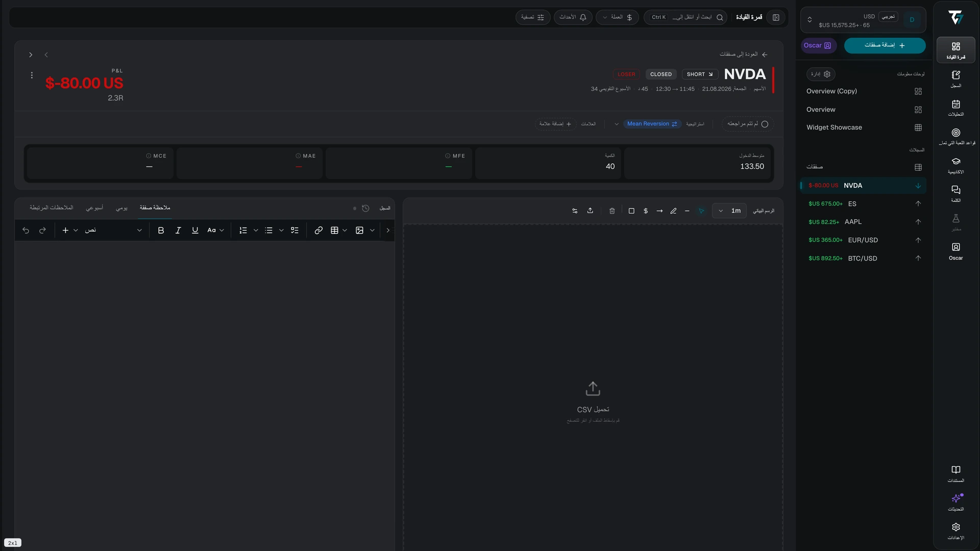Insert a link in the note
Screen dimensions: 980x551
pyautogui.click(x=318, y=231)
